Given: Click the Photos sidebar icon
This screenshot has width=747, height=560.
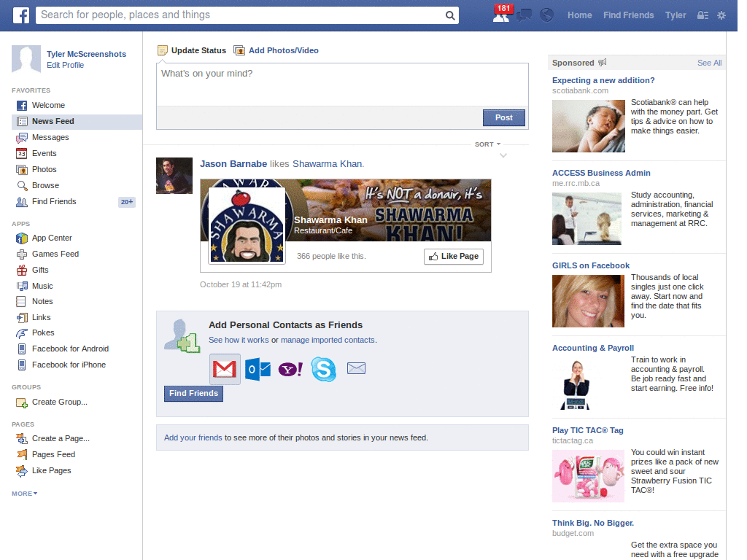Looking at the screenshot, I should point(22,169).
